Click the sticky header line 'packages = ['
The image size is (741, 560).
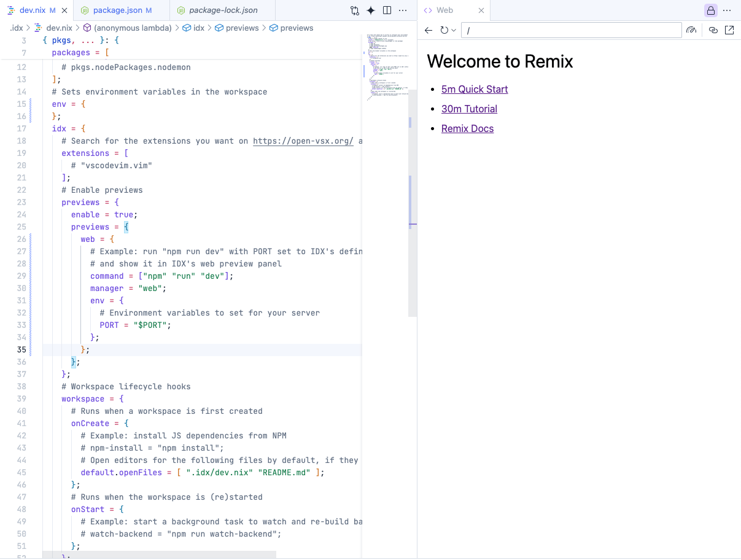(80, 53)
